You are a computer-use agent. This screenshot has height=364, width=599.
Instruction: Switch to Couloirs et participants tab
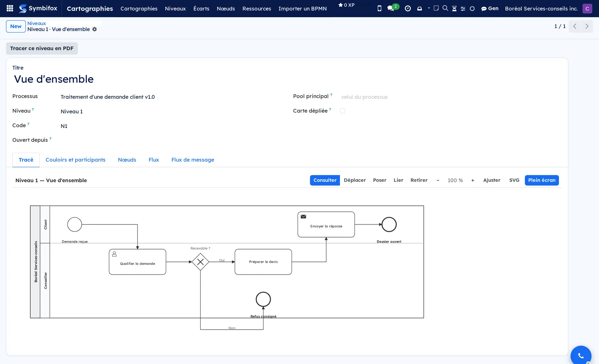(76, 160)
